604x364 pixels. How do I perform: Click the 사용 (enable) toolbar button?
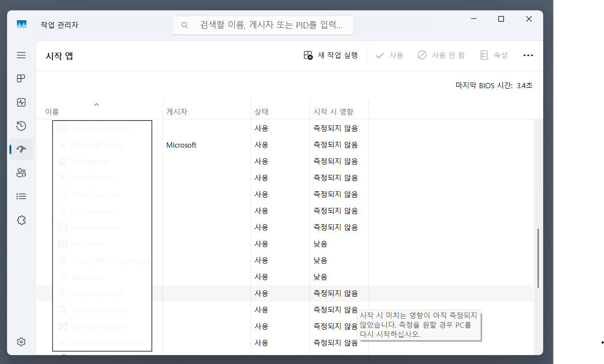pos(389,55)
